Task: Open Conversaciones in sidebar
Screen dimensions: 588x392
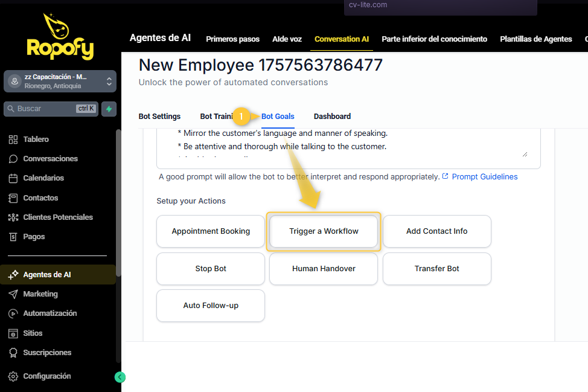Action: pyautogui.click(x=50, y=159)
